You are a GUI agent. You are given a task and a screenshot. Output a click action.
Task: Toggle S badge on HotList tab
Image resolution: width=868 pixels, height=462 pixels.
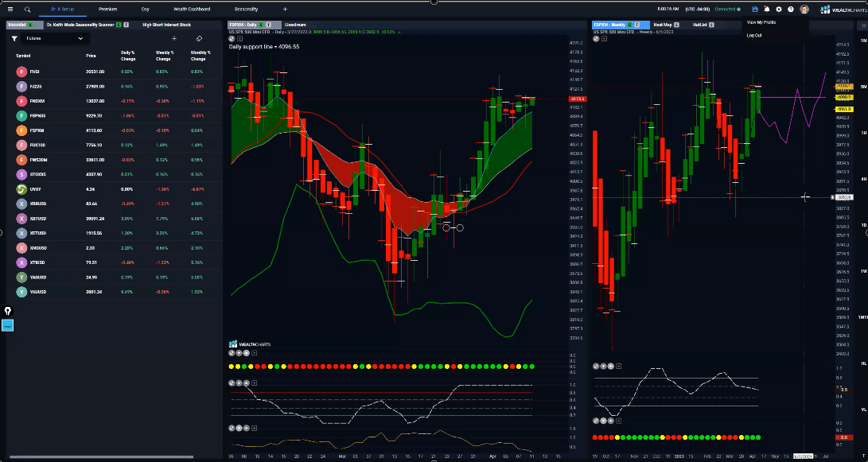[x=711, y=25]
